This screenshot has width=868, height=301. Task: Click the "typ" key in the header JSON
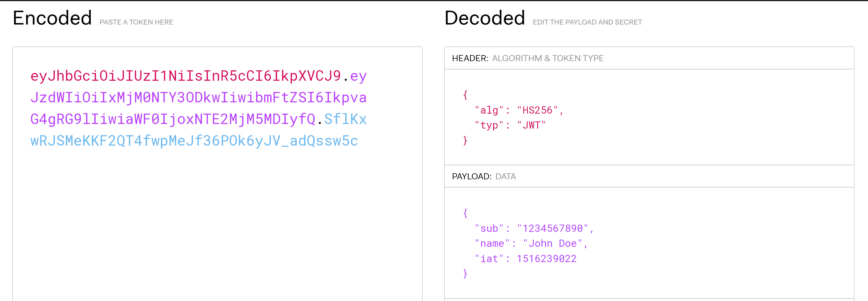pyautogui.click(x=489, y=125)
